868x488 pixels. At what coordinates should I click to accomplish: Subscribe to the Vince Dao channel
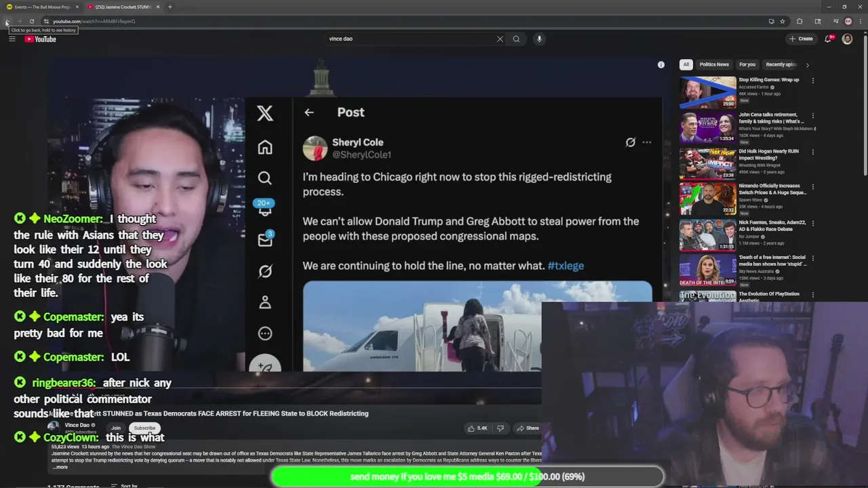tap(144, 428)
